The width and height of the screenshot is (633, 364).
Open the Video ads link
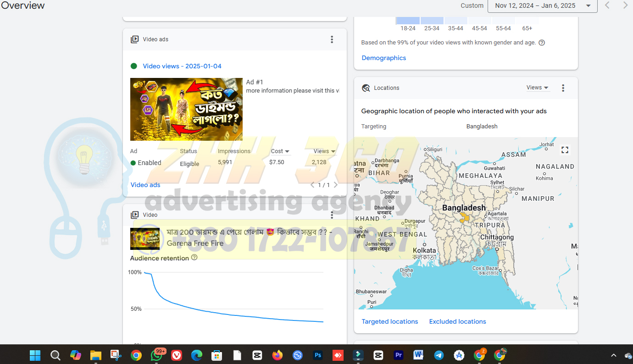coord(145,185)
